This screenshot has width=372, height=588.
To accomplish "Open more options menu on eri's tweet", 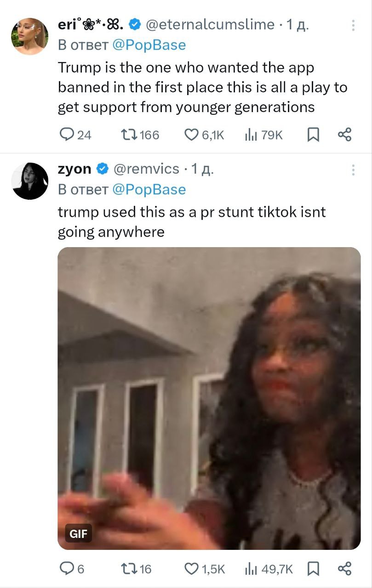I will point(353,25).
